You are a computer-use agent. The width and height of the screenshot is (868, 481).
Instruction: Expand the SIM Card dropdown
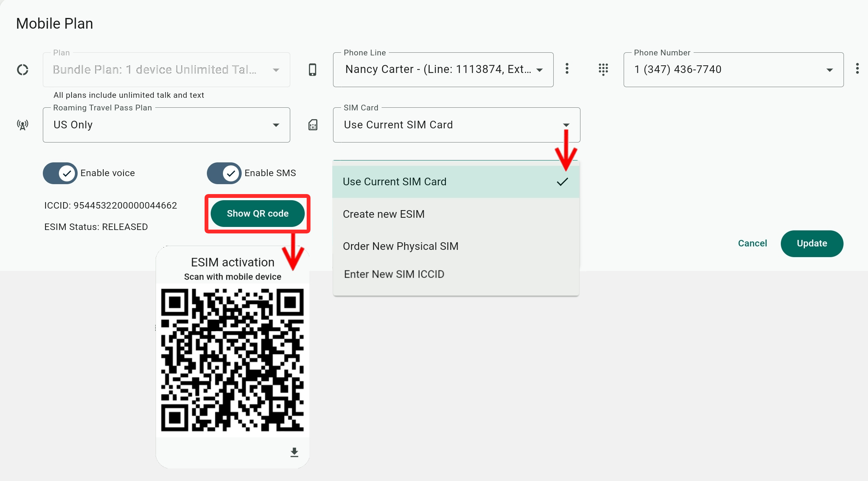point(456,125)
